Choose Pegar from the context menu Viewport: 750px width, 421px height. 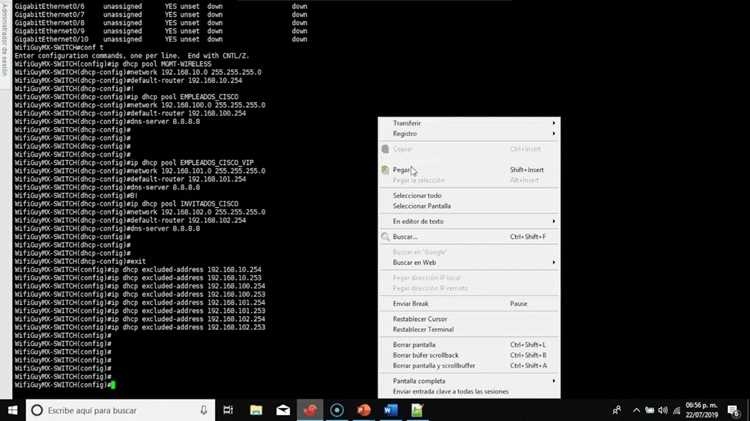tap(469, 170)
